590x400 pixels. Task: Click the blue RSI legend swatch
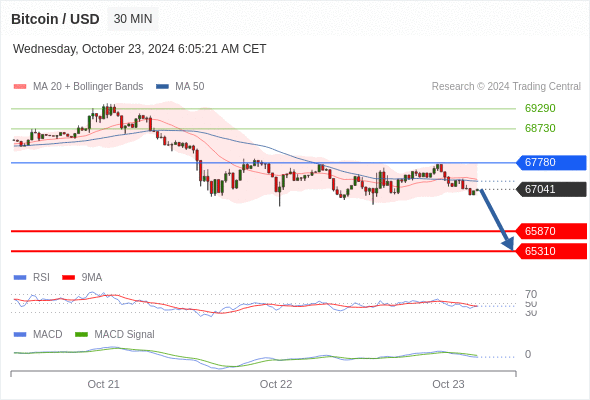point(20,278)
